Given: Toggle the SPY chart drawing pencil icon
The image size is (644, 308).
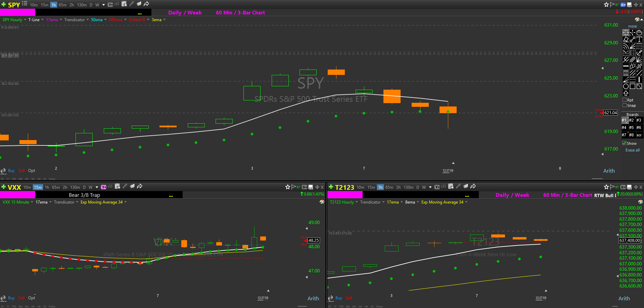Looking at the screenshot, I should [x=132, y=4].
